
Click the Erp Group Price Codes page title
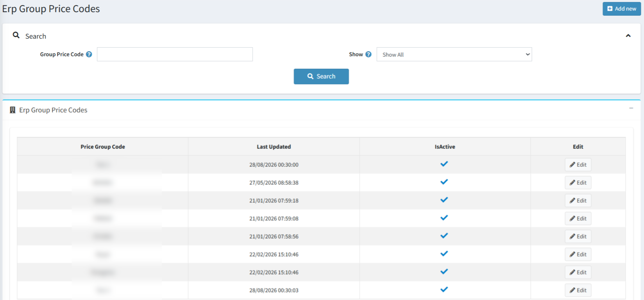tap(51, 9)
